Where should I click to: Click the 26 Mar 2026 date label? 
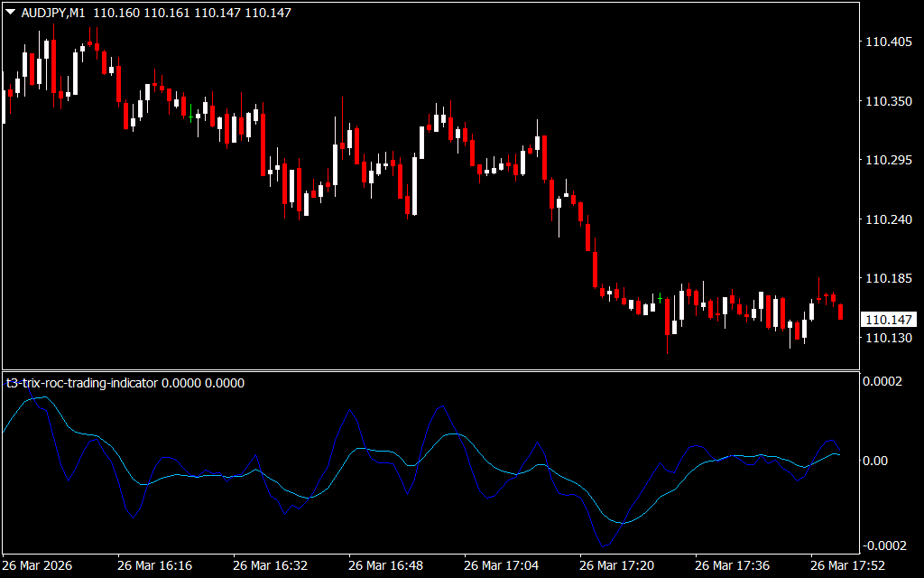pyautogui.click(x=37, y=565)
